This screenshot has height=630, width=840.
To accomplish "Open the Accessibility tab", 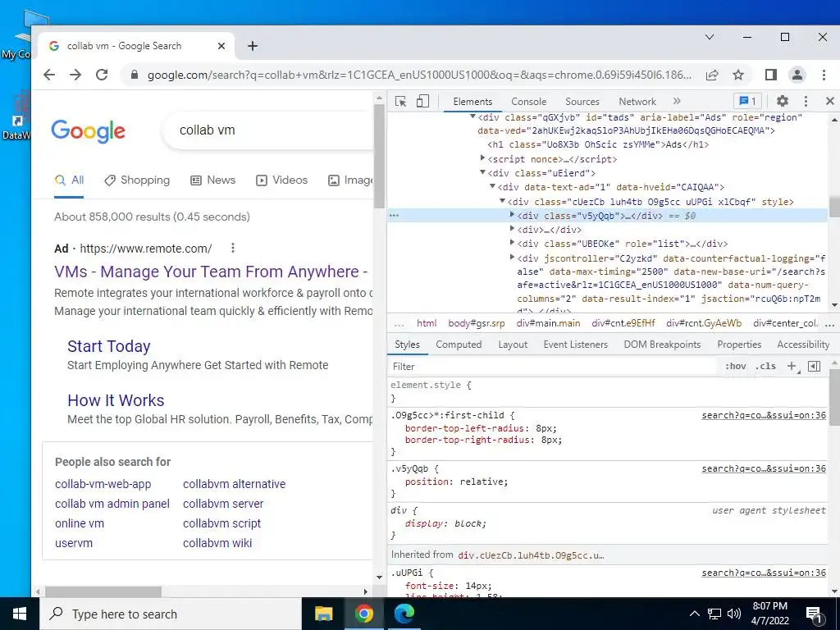I will pyautogui.click(x=803, y=345).
